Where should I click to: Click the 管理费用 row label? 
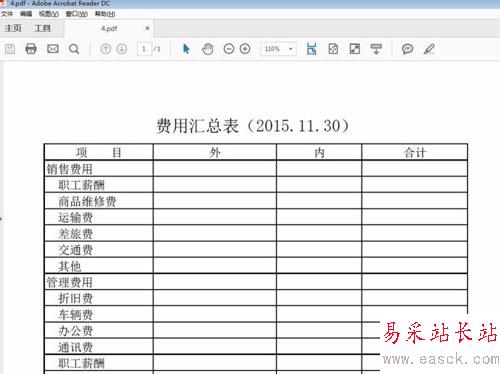(70, 282)
